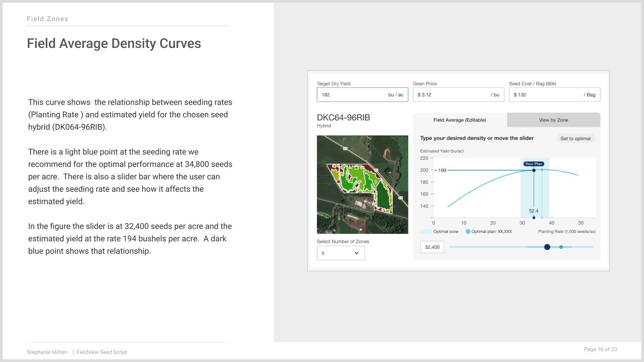The image size is (644, 362).
Task: Click the Grain Price label
Action: (425, 84)
